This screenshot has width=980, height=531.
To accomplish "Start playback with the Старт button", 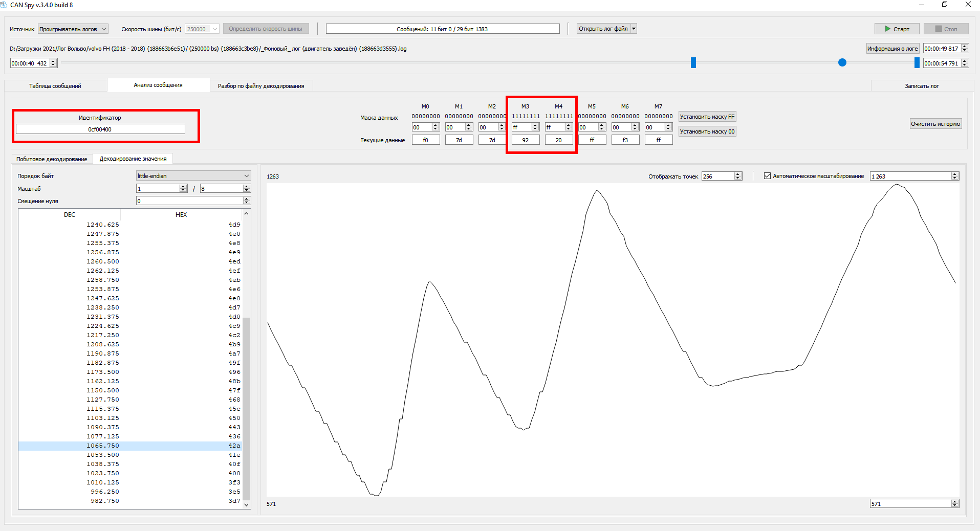I will point(897,29).
